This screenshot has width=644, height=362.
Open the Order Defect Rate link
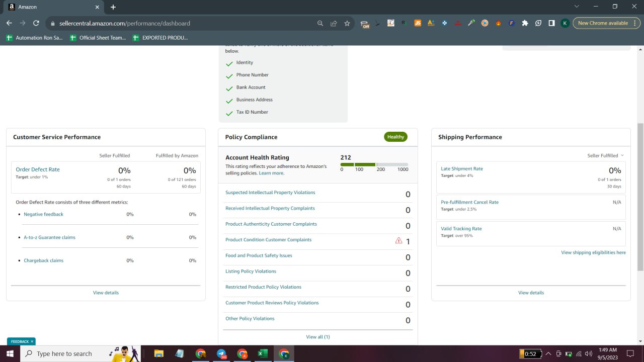[x=38, y=169]
